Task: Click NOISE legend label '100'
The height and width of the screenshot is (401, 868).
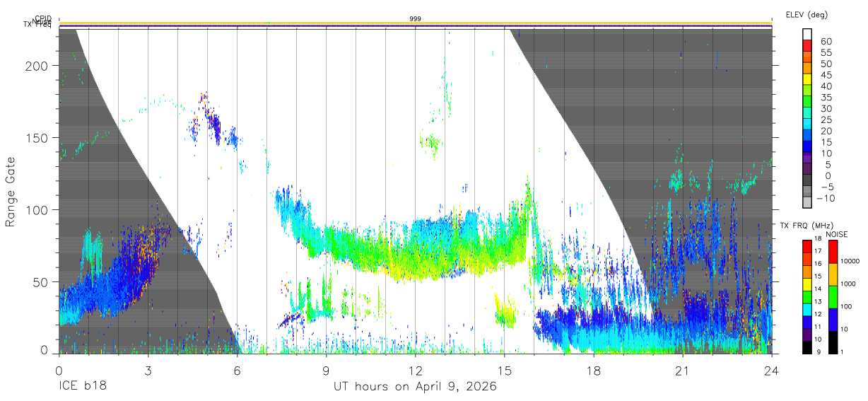Action: (x=846, y=306)
